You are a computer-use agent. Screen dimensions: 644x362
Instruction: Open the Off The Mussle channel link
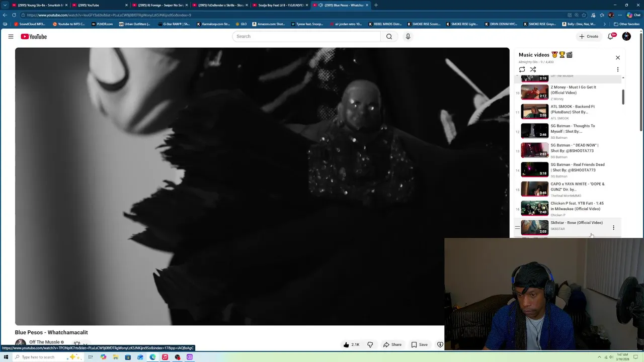pos(44,342)
